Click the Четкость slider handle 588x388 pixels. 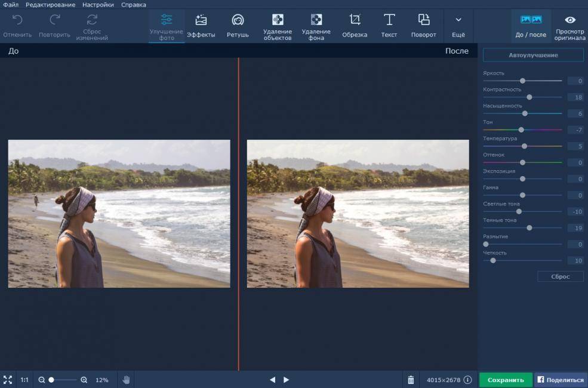[x=492, y=260]
